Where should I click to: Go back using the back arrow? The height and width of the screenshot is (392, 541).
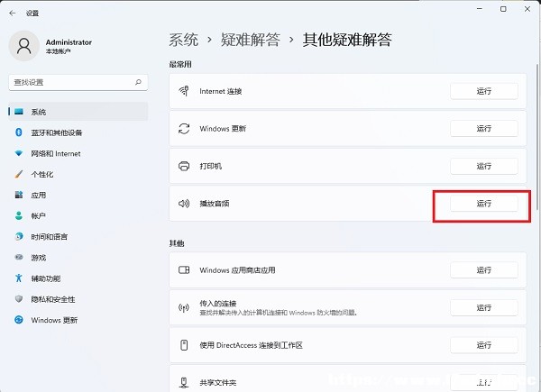pyautogui.click(x=13, y=14)
